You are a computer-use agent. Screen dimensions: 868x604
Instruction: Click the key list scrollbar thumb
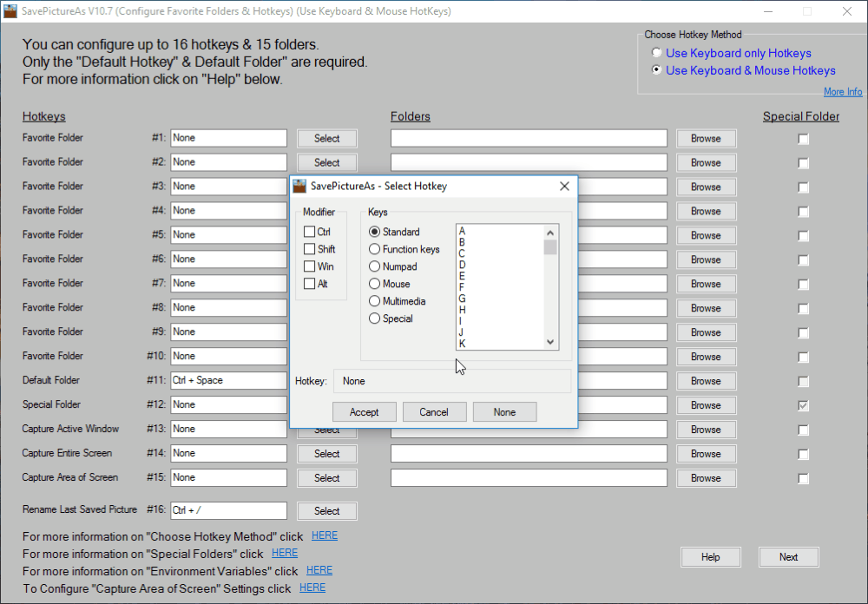[x=550, y=247]
